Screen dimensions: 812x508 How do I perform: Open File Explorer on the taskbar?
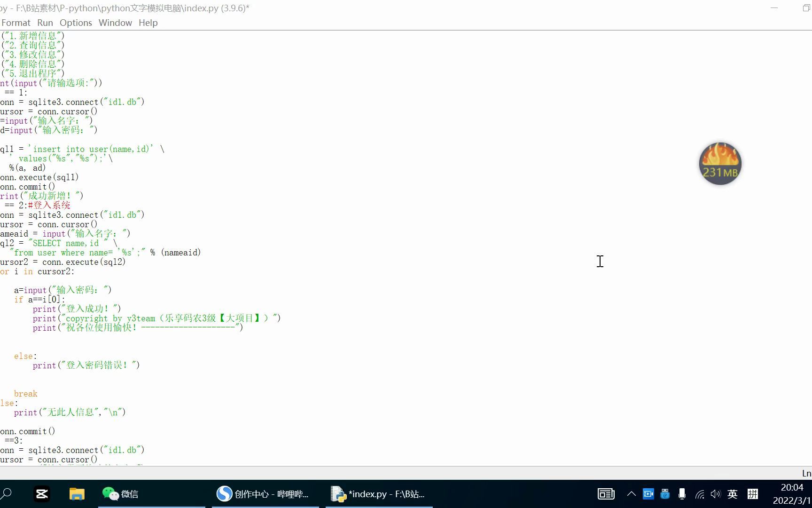click(77, 494)
